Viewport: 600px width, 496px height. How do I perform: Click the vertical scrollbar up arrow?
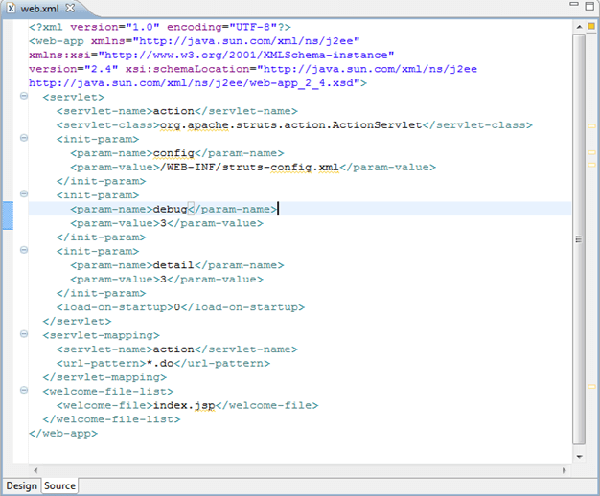[x=578, y=26]
